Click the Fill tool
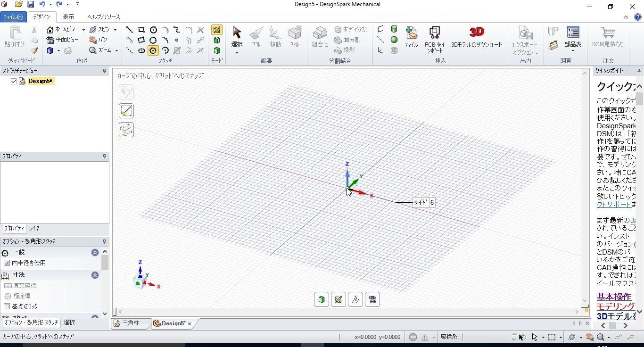Viewport: 644px width, 347px height. (x=295, y=37)
